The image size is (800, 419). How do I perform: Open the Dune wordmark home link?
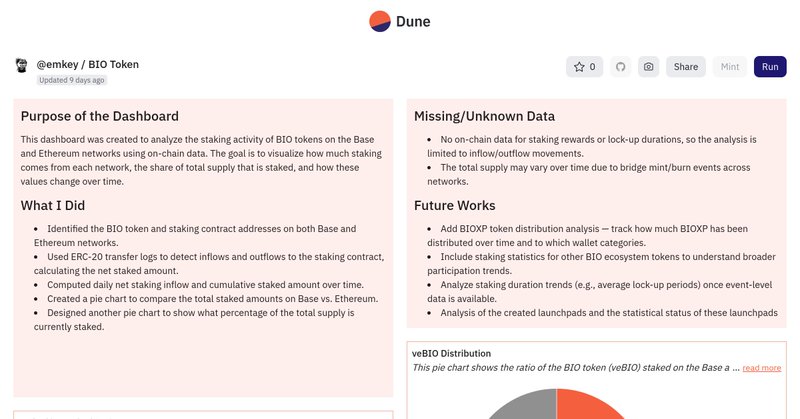tap(413, 21)
